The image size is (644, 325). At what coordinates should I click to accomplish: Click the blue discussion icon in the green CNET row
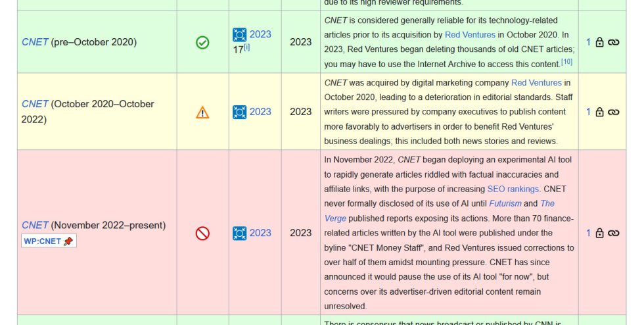tap(239, 34)
